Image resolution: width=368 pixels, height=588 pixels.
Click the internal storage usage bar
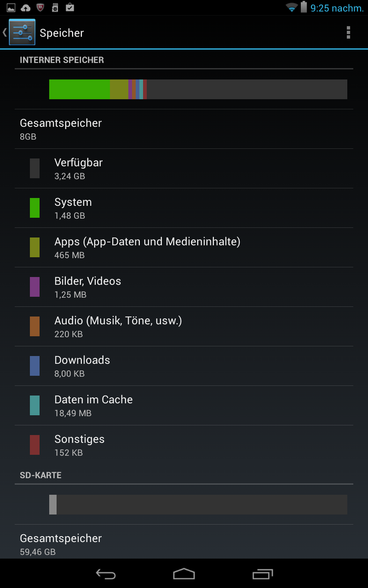pyautogui.click(x=198, y=89)
